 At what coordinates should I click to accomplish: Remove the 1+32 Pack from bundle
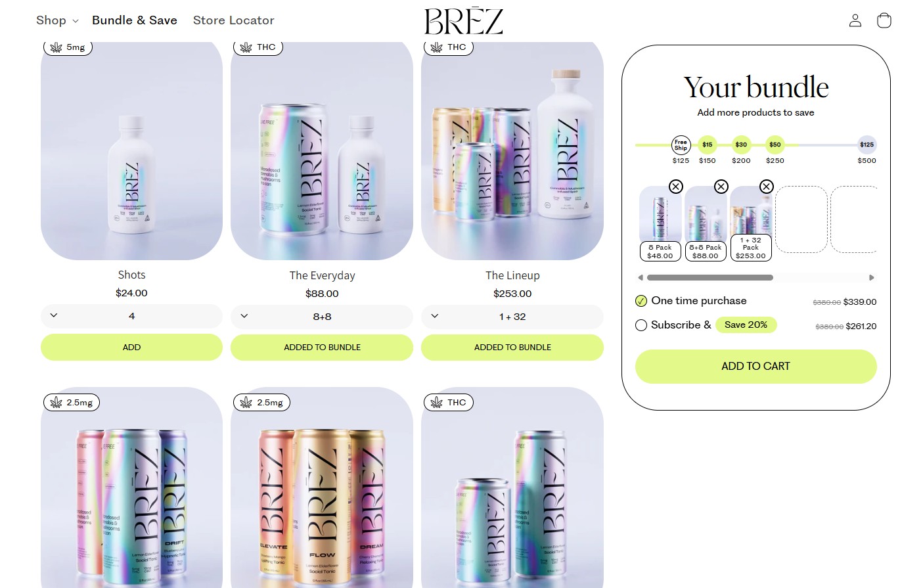[x=766, y=187]
